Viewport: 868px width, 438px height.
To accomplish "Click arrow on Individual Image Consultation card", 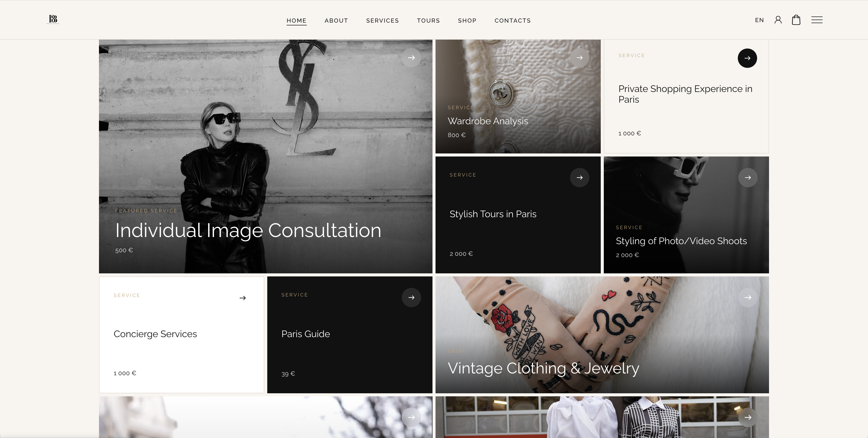I will 411,58.
